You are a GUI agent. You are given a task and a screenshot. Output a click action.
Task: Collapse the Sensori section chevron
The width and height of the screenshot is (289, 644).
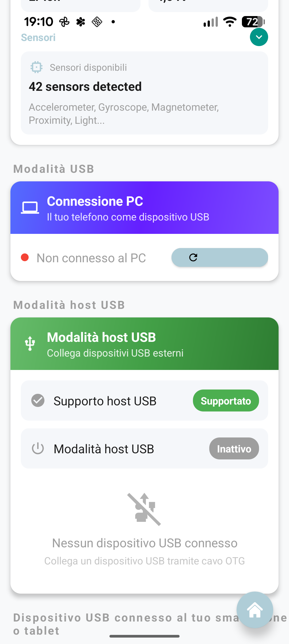point(259,37)
